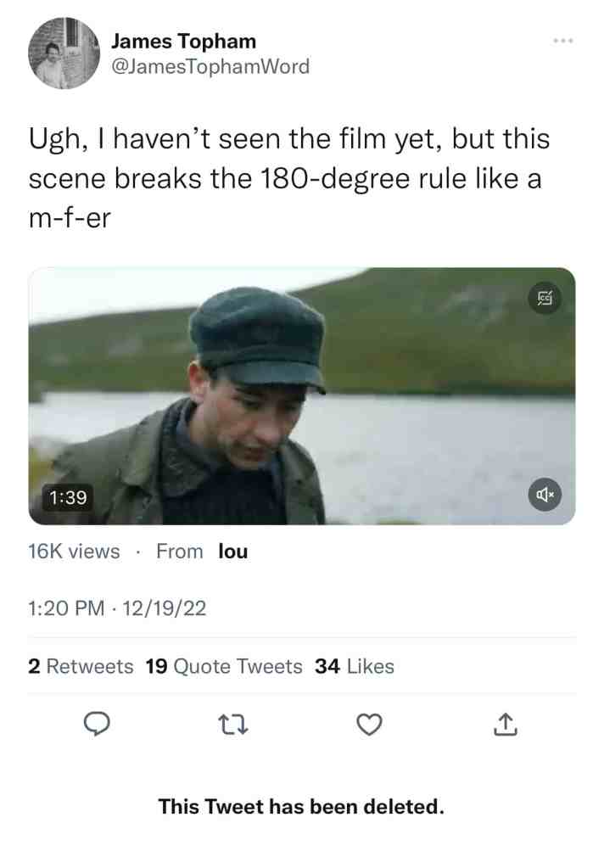View the 2 Retweets list
Screen dimensions: 604x868
click(81, 666)
